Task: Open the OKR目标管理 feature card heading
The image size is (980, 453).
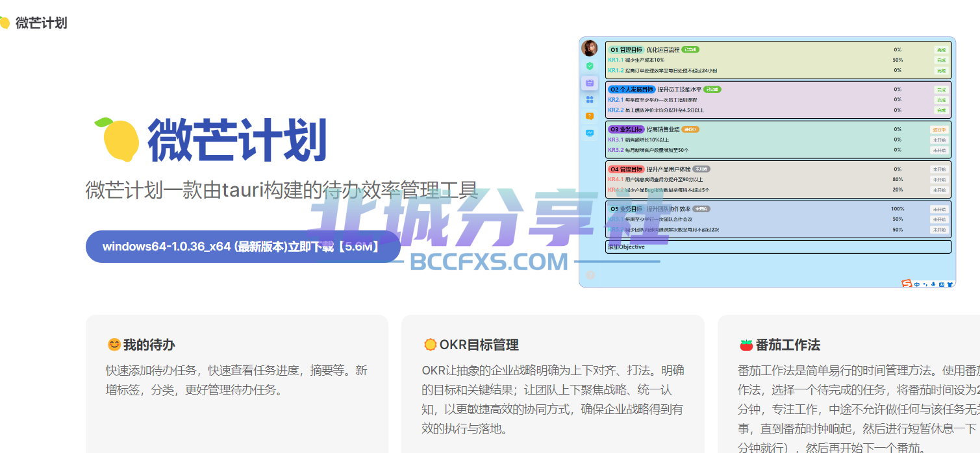Action: coord(479,345)
